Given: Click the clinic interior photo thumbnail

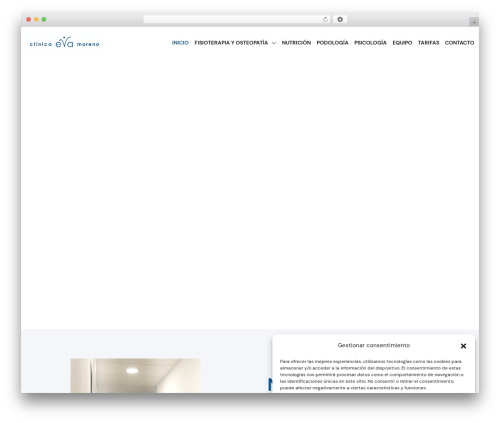Looking at the screenshot, I should pos(135,376).
